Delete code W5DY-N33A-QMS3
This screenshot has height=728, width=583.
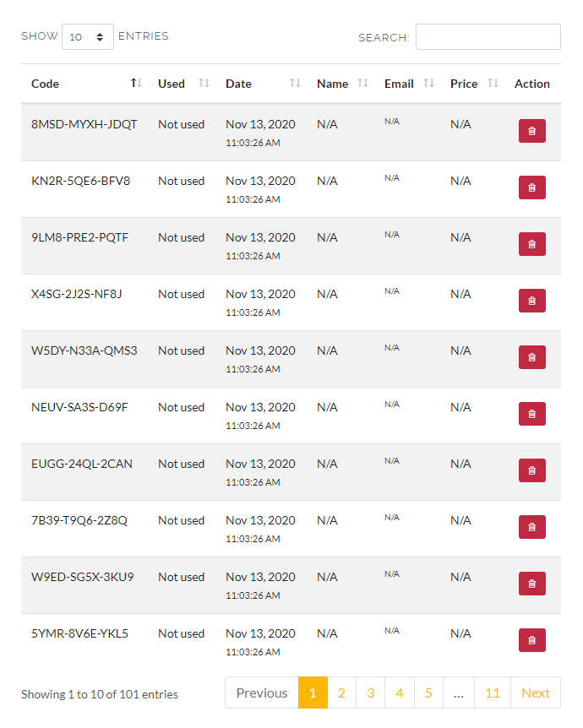pos(532,357)
